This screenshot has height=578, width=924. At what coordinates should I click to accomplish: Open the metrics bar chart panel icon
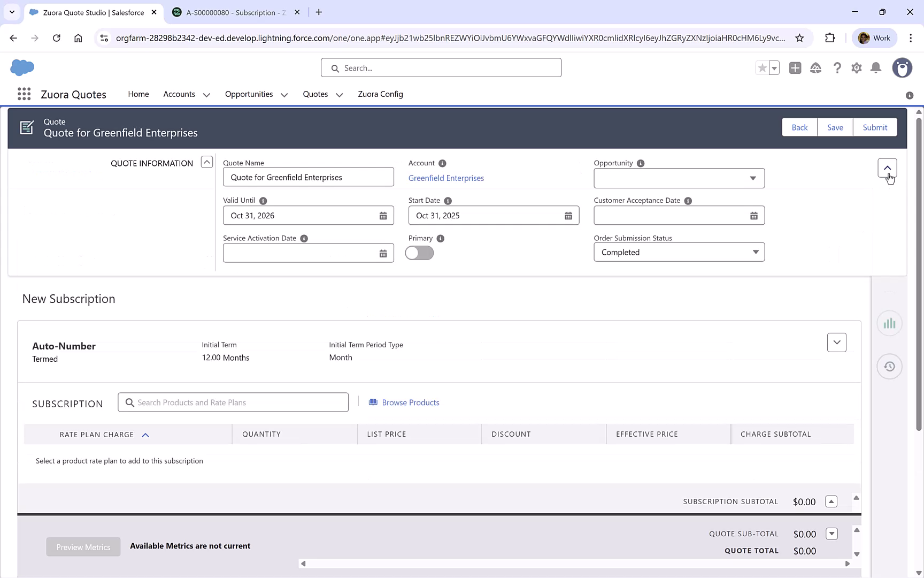(889, 323)
